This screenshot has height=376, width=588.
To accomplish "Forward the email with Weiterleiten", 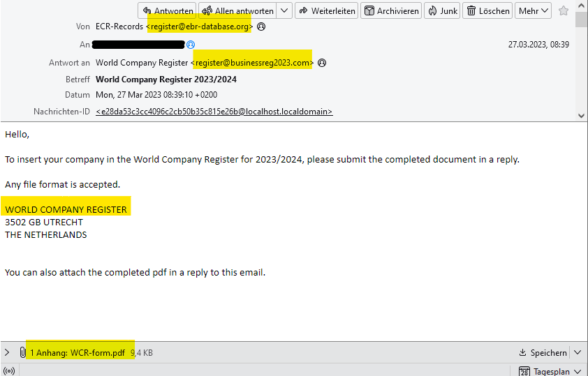I will pyautogui.click(x=326, y=10).
